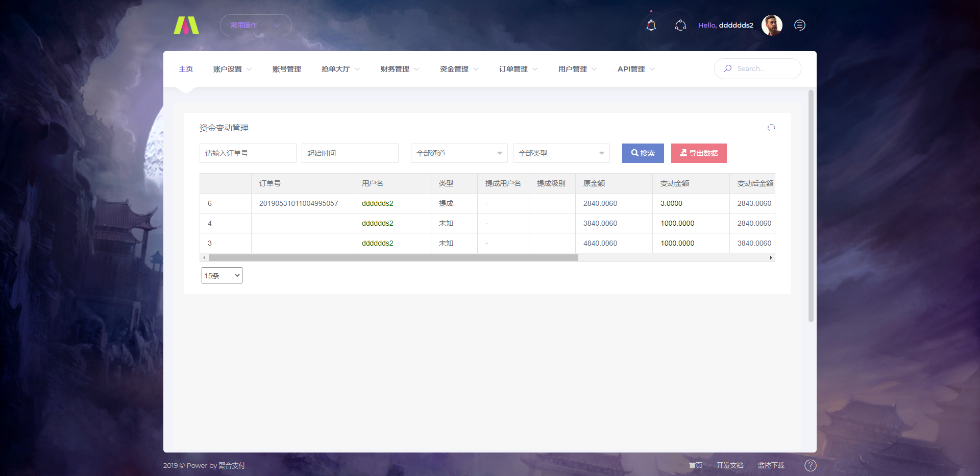Click the search magnifier icon

click(x=728, y=68)
